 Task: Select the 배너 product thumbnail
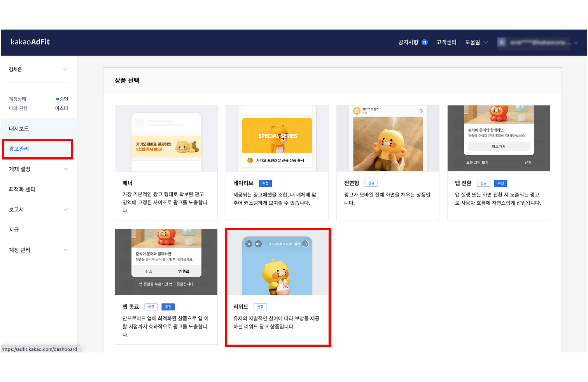[166, 138]
